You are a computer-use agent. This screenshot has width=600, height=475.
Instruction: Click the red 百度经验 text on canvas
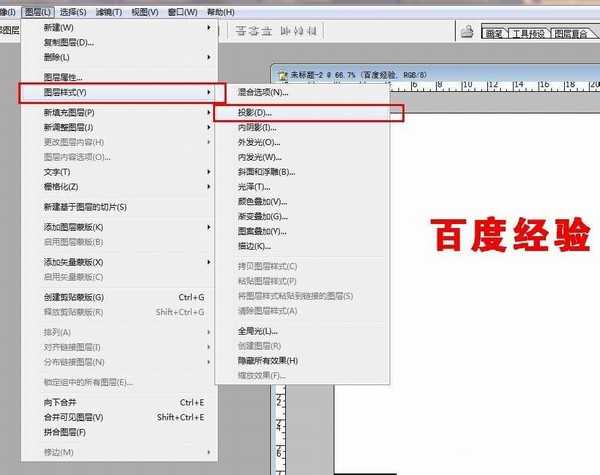[x=510, y=235]
